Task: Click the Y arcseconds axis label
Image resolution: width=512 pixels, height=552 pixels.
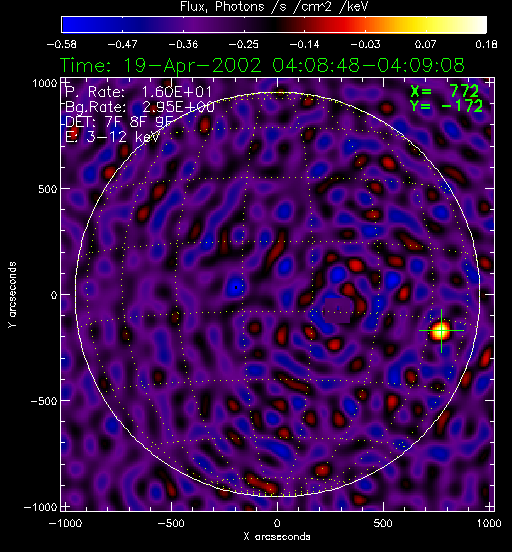Action: pos(12,295)
